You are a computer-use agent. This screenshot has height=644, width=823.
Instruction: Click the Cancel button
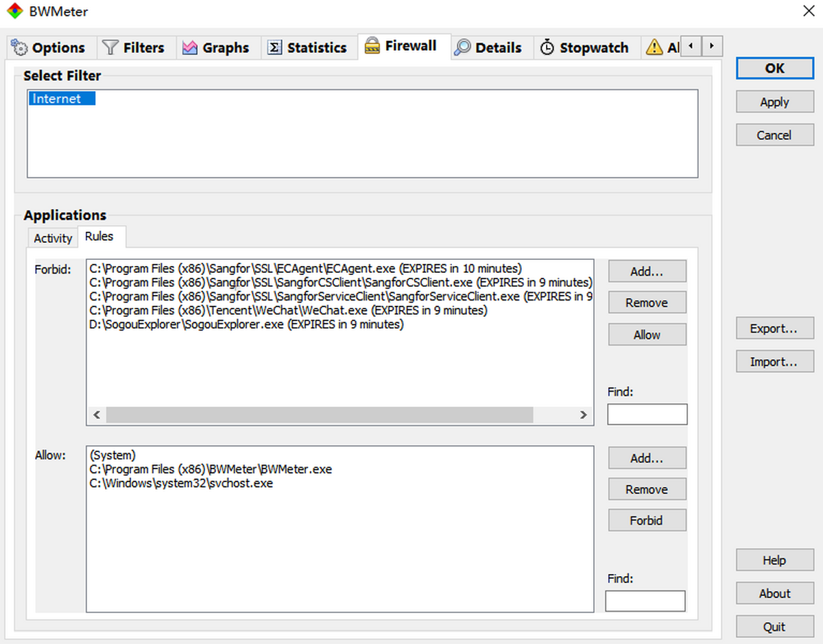pyautogui.click(x=774, y=135)
